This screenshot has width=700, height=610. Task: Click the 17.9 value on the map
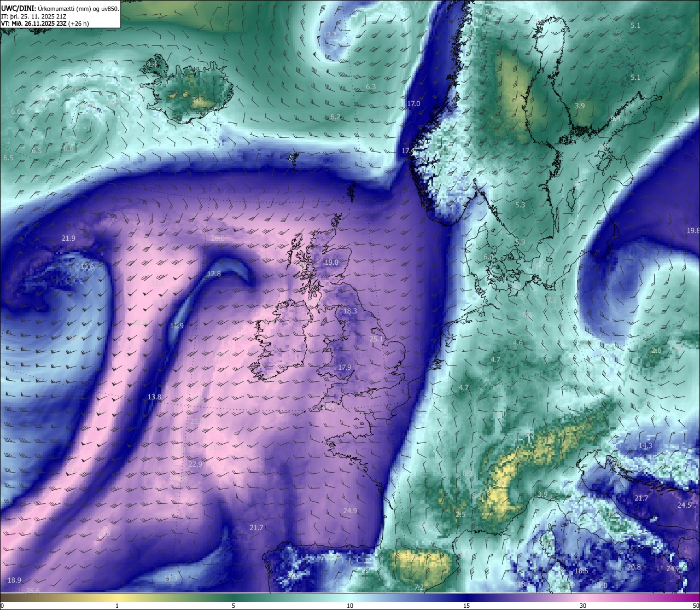click(345, 367)
